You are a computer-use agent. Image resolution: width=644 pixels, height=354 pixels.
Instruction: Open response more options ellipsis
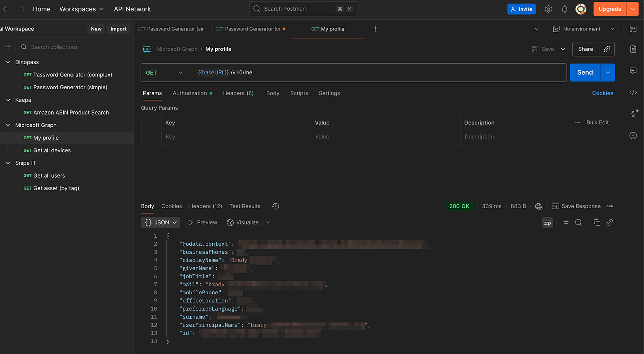610,206
